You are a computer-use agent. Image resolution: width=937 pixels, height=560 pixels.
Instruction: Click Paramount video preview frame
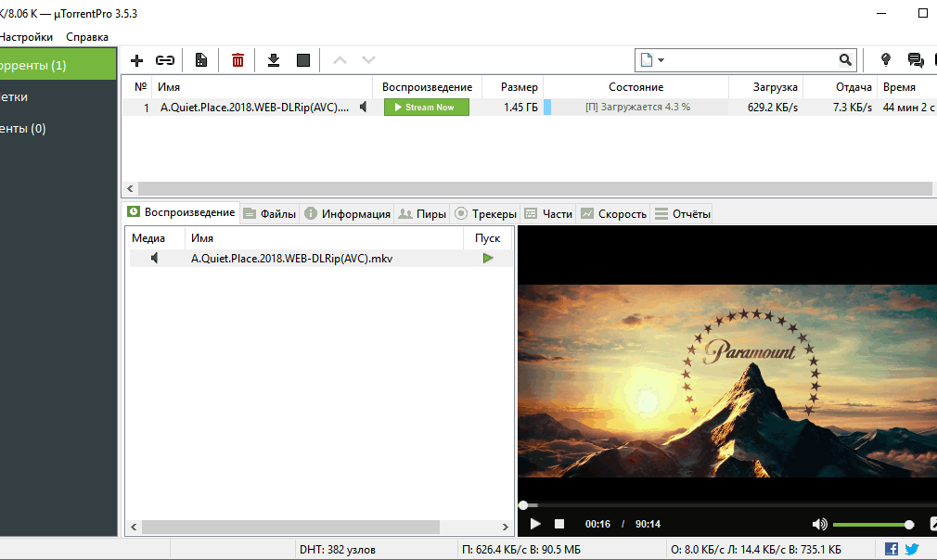pyautogui.click(x=727, y=381)
